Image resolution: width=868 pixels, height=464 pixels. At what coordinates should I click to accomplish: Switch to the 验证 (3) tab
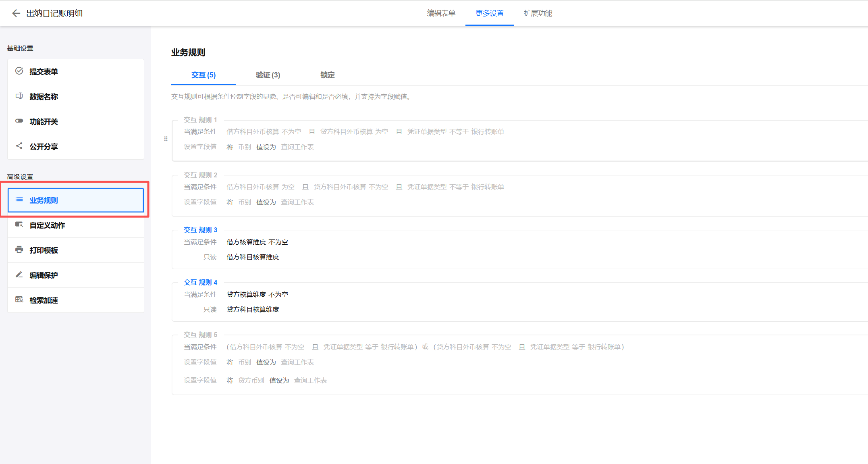[268, 75]
